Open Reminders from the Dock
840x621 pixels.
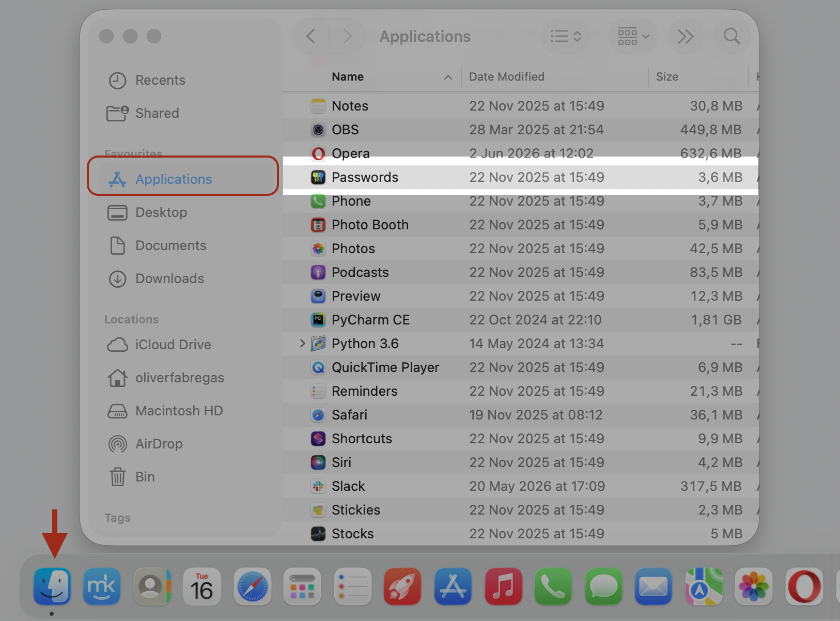coord(352,586)
